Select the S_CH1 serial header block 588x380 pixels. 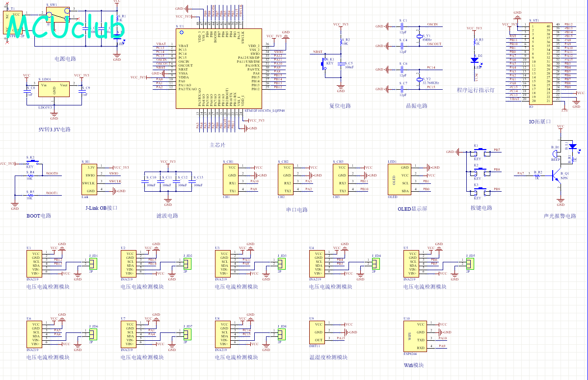point(231,179)
